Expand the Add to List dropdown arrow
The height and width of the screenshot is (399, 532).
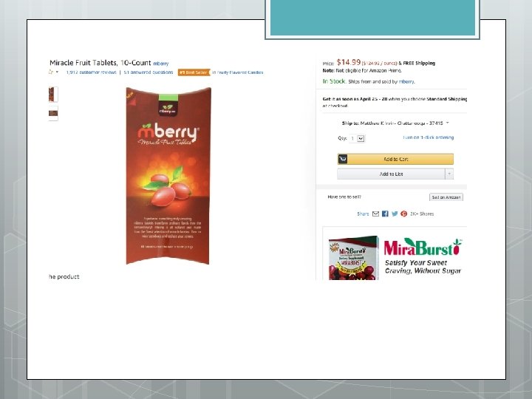(x=449, y=174)
